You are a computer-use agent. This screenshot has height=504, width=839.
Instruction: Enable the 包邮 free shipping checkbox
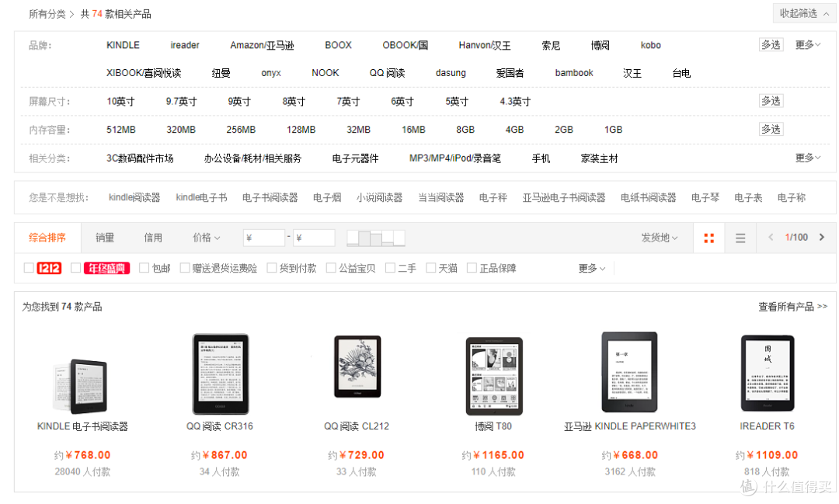(144, 267)
